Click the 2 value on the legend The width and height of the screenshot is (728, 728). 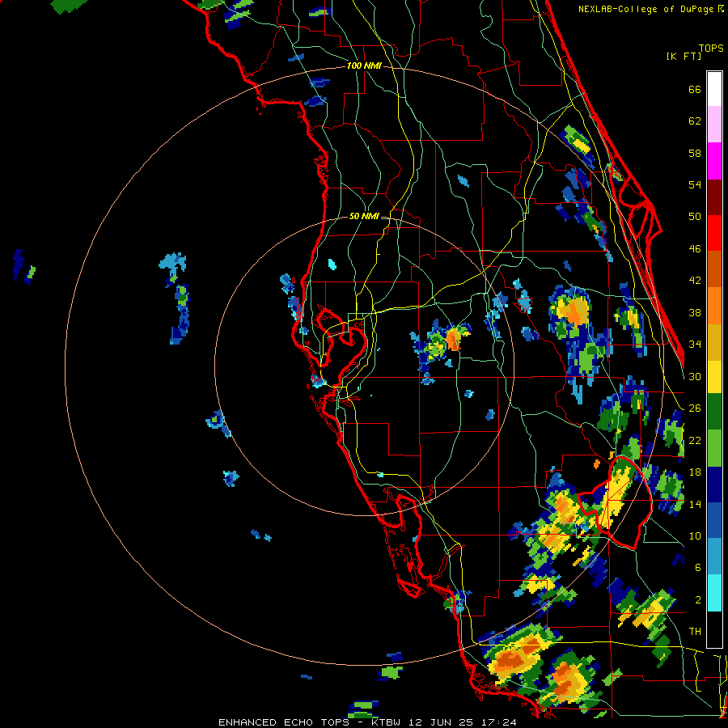coord(698,600)
